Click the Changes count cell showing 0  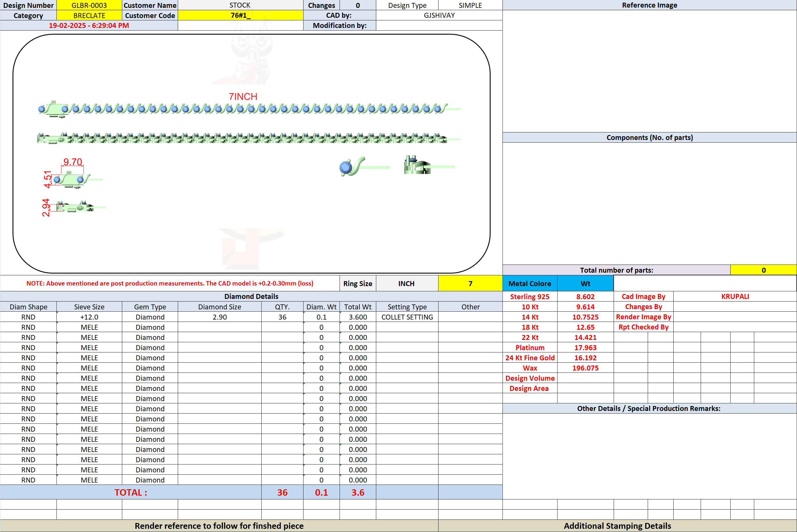click(x=358, y=5)
